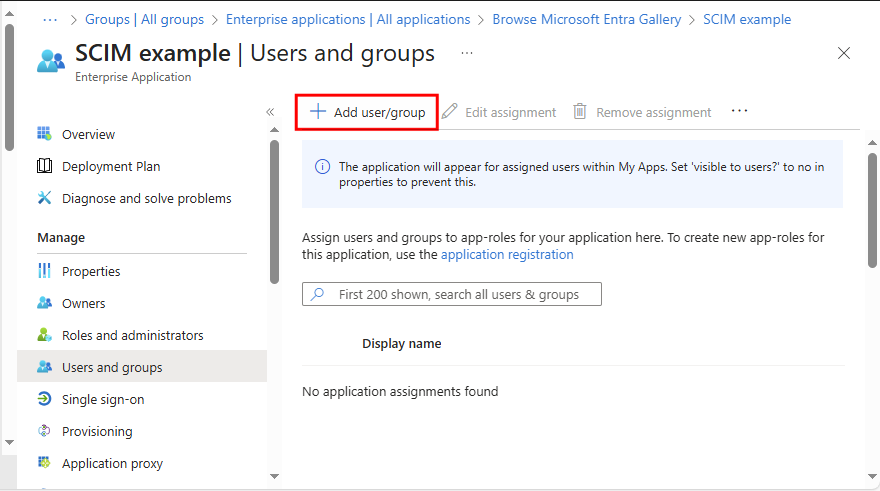Close the Users and groups blade
880x491 pixels.
844,53
